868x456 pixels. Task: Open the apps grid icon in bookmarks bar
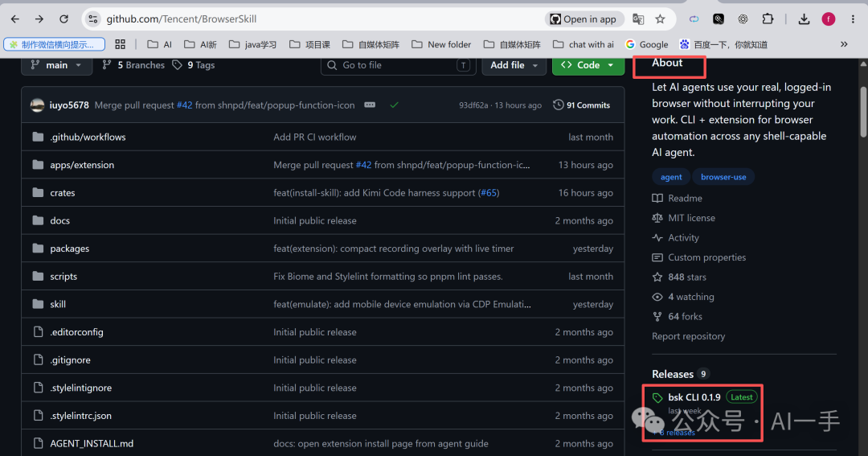click(120, 44)
